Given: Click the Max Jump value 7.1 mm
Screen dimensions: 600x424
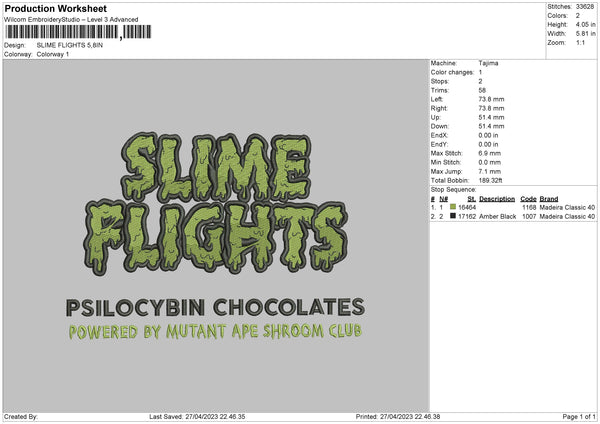Looking at the screenshot, I should [x=489, y=171].
